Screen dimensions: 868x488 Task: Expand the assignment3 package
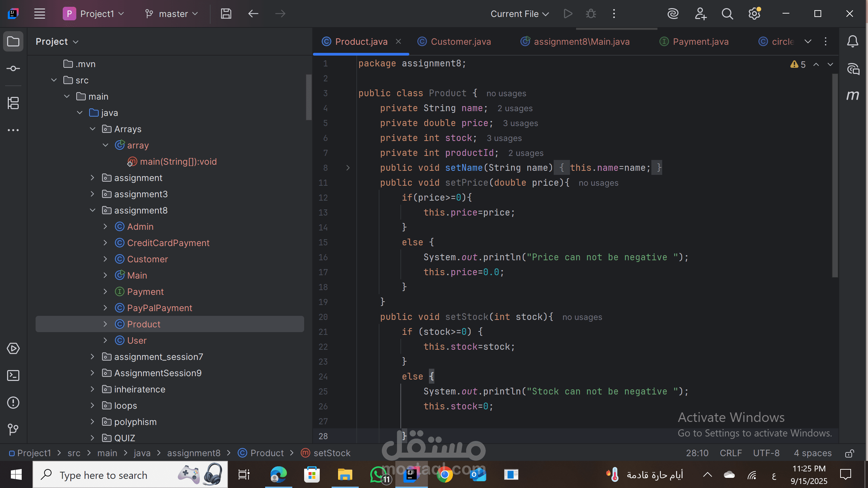pyautogui.click(x=93, y=194)
